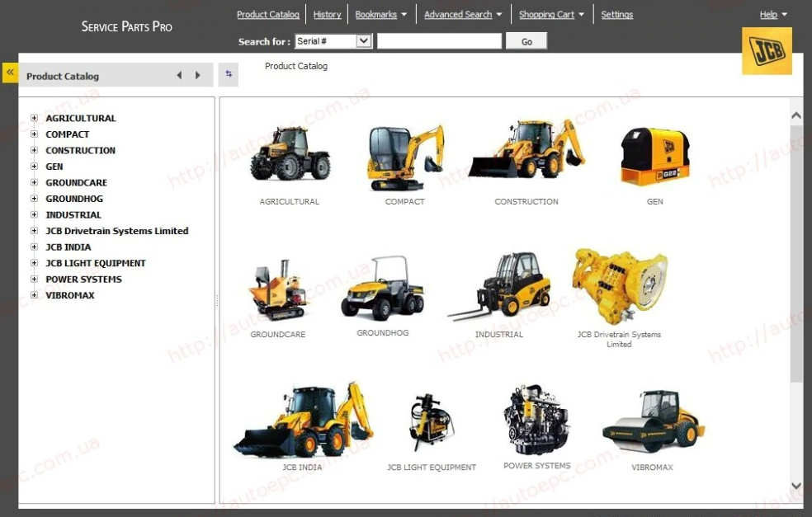Open the Product Catalog menu link
812x517 pixels.
pos(267,15)
